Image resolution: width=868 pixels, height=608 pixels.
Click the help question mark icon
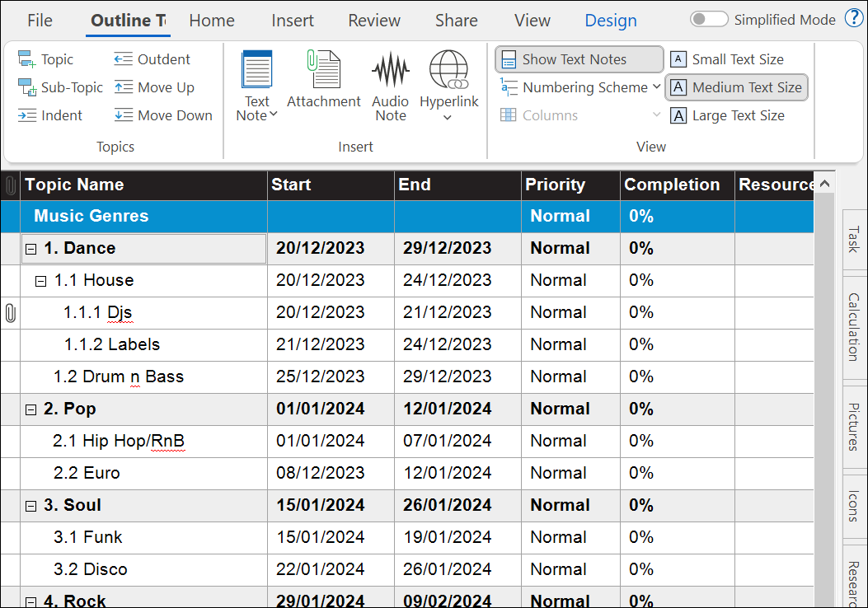pos(853,19)
